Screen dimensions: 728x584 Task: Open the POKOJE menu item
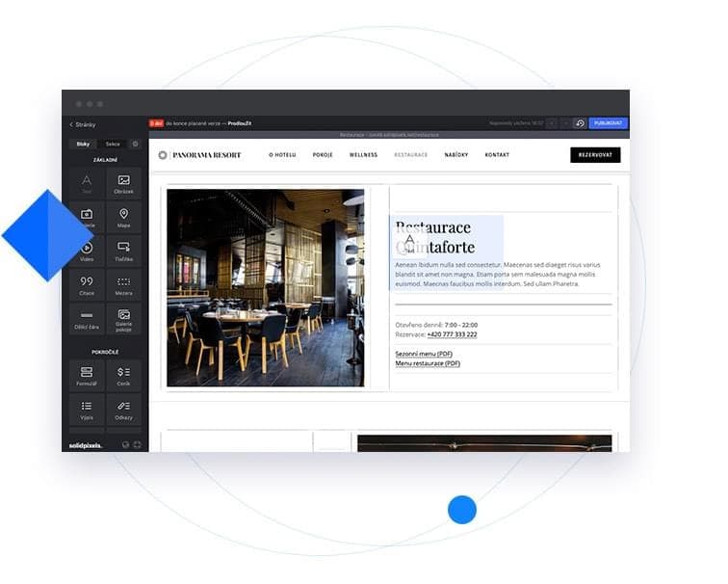(x=323, y=155)
